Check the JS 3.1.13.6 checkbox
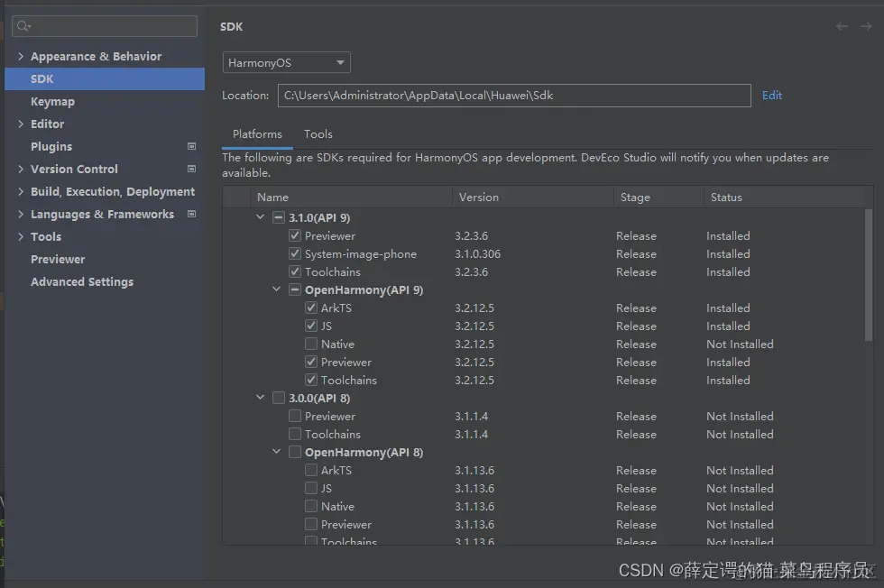This screenshot has height=588, width=884. (311, 488)
